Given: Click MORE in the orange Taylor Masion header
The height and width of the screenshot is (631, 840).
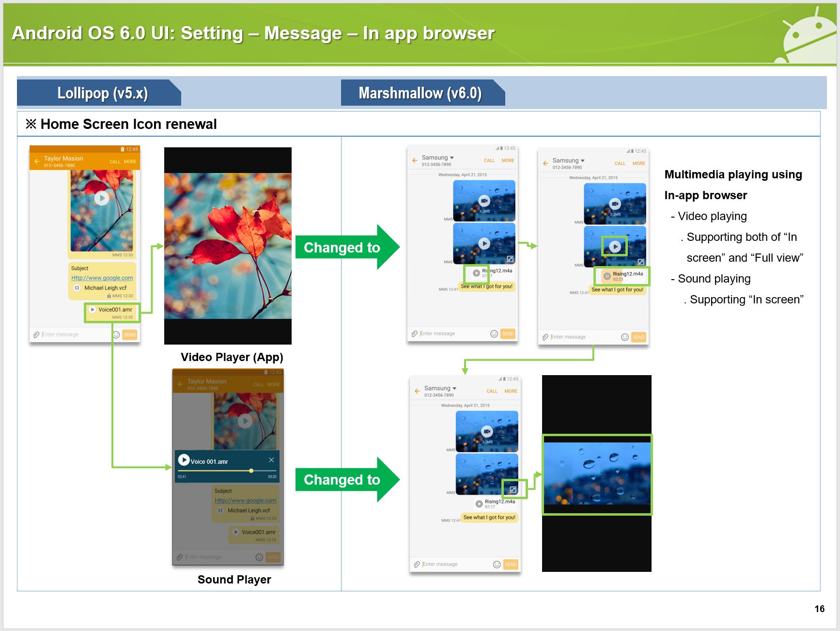Looking at the screenshot, I should [130, 162].
